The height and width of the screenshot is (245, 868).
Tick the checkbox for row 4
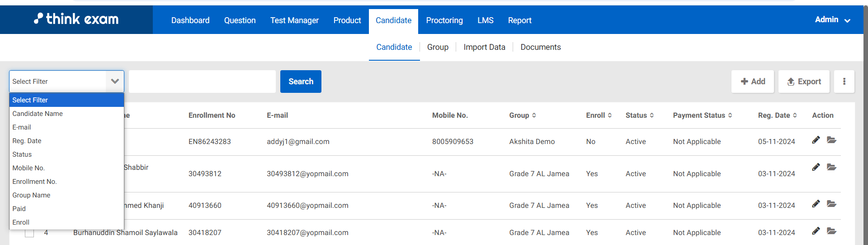29,233
